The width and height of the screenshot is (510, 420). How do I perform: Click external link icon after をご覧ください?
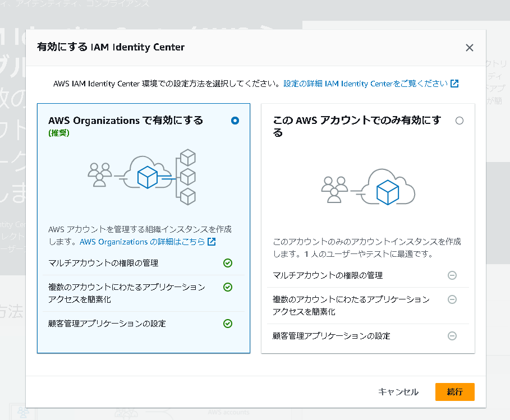454,84
